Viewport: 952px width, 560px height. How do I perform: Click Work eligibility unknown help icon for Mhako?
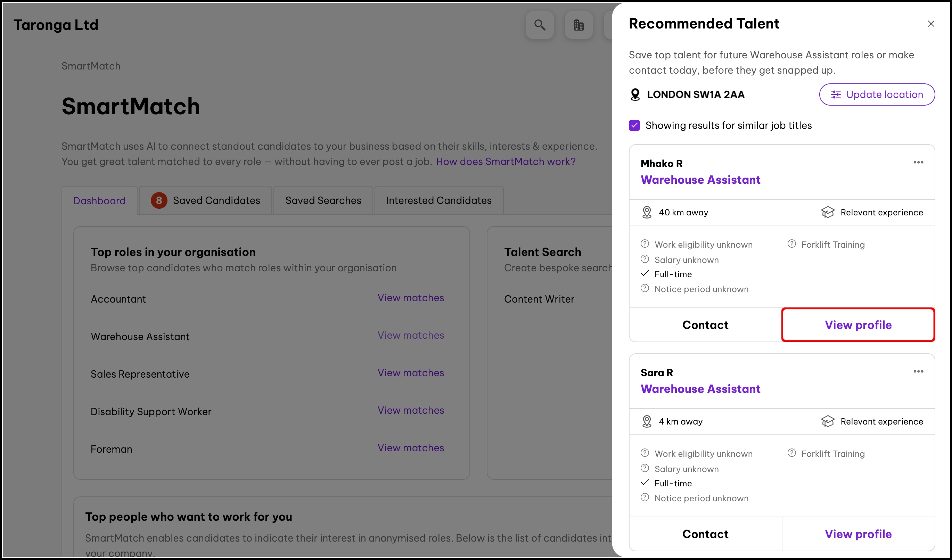(x=645, y=244)
